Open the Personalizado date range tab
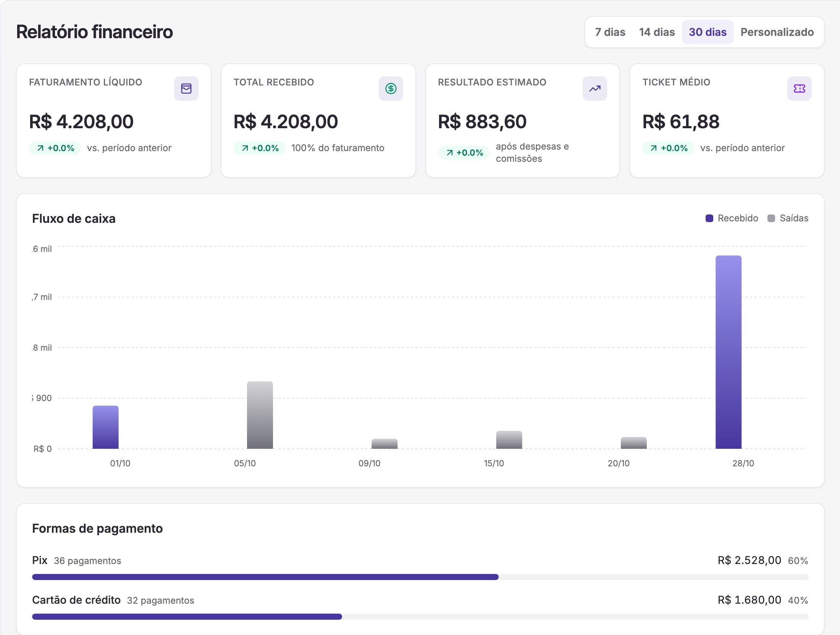840x635 pixels. click(x=777, y=32)
